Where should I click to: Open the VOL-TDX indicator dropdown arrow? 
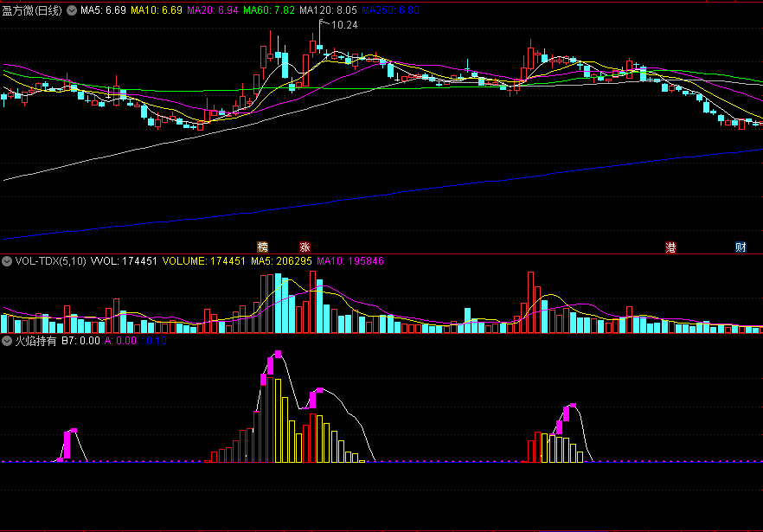click(x=7, y=261)
